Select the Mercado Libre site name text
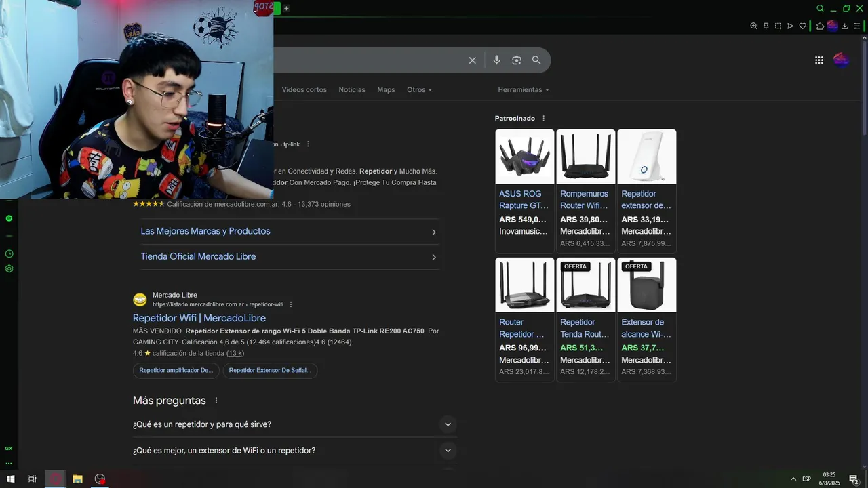This screenshot has height=488, width=868. click(x=175, y=295)
